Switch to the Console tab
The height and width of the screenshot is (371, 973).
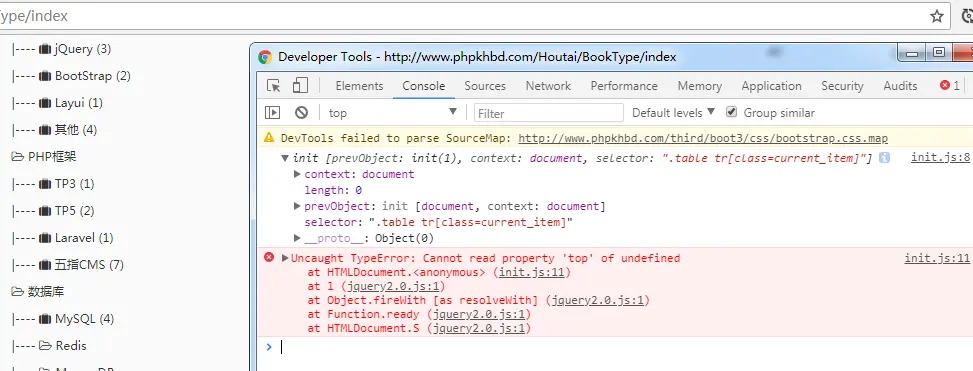point(424,86)
